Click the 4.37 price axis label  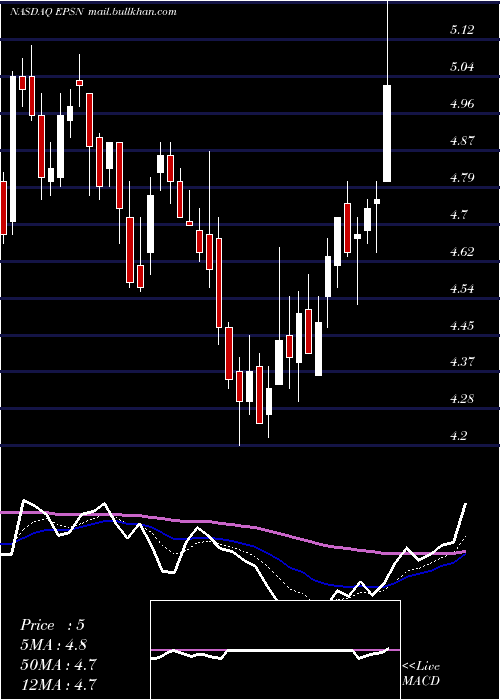pos(462,361)
